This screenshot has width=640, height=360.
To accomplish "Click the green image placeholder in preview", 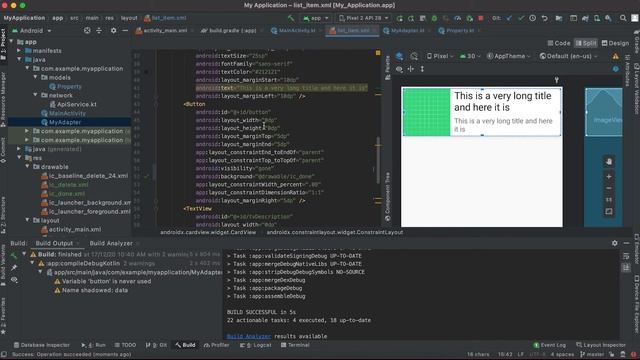I will click(x=427, y=112).
